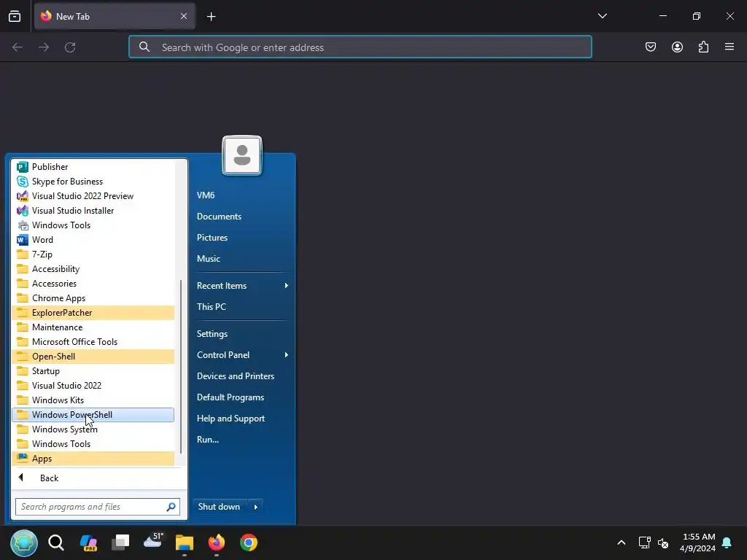Click the Save to Pocket icon
This screenshot has height=560, width=747.
[650, 47]
